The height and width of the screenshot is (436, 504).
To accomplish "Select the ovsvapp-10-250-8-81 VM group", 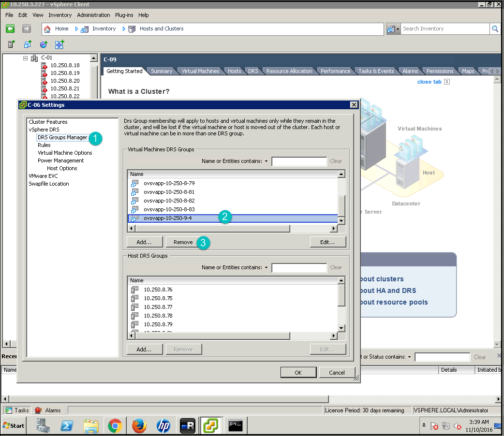I will click(169, 192).
